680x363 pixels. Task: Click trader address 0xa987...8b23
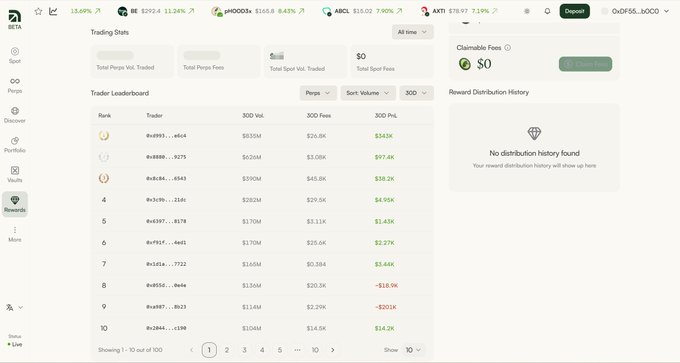click(x=166, y=307)
